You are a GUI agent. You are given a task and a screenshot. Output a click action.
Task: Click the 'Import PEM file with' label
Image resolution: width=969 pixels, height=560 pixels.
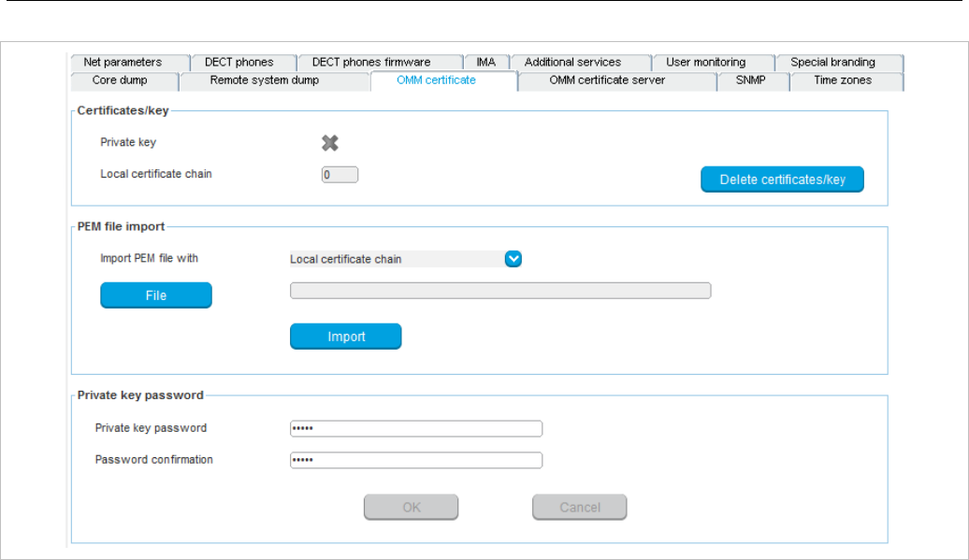click(x=149, y=259)
